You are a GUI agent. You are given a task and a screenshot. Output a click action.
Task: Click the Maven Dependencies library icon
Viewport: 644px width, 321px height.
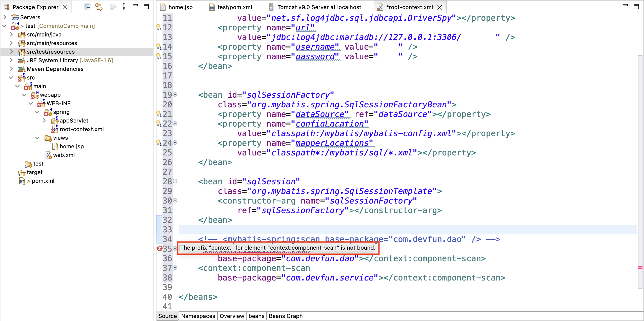[x=22, y=69]
